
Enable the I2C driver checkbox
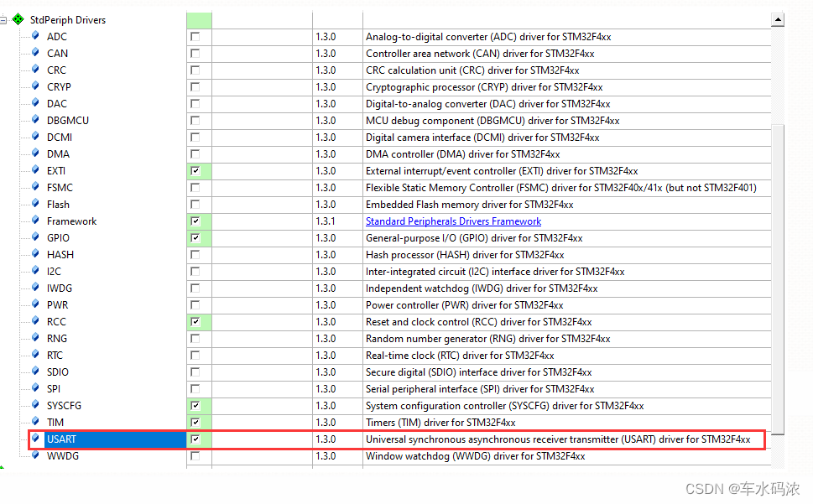point(195,272)
